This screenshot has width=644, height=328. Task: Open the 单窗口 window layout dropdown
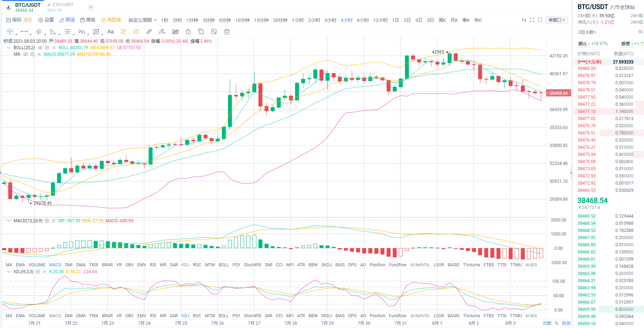point(556,20)
